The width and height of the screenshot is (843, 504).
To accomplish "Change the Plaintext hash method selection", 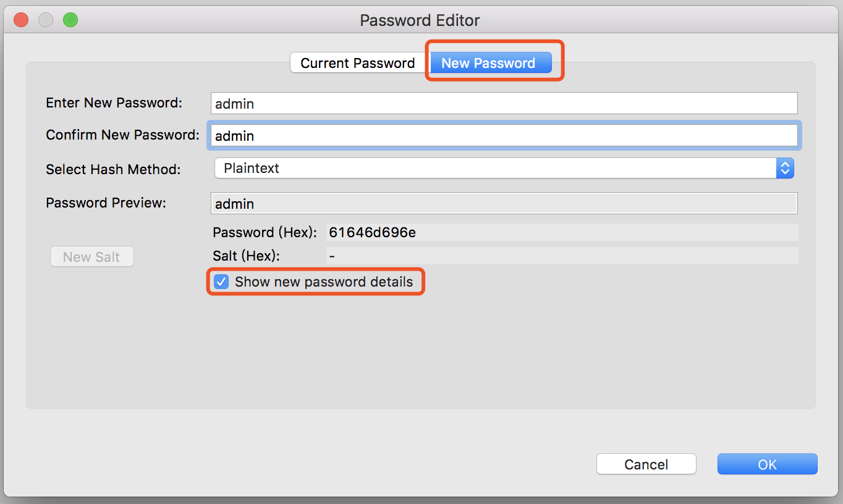I will (494, 168).
